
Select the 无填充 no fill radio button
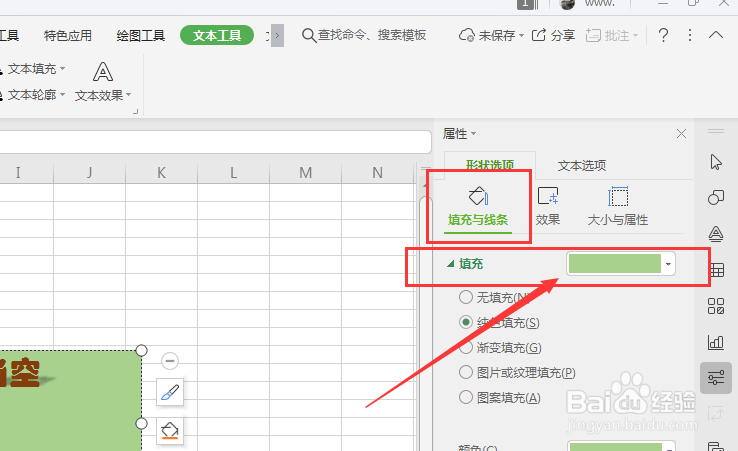[x=465, y=297]
